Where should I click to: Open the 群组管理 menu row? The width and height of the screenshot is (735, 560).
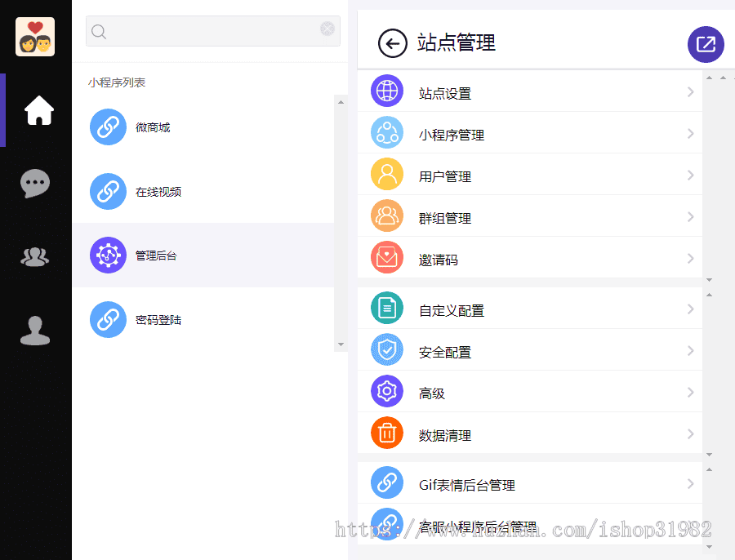(530, 216)
